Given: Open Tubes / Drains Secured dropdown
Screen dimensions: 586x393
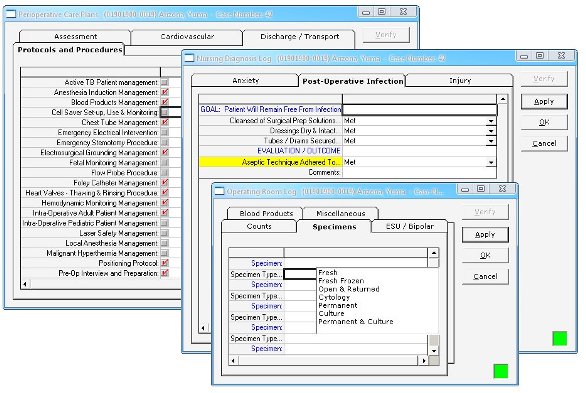Looking at the screenshot, I should (491, 141).
